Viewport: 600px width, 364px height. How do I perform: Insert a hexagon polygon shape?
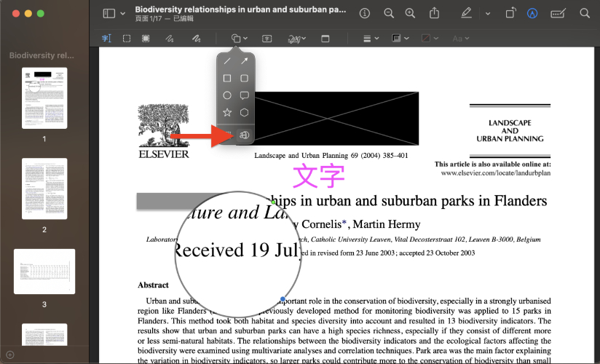click(x=245, y=113)
